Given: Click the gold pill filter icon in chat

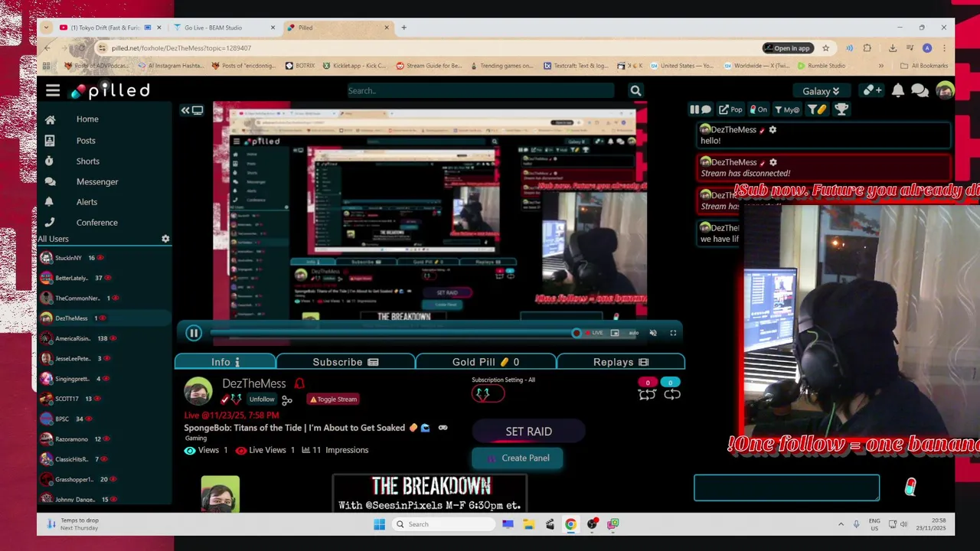Looking at the screenshot, I should pos(817,109).
